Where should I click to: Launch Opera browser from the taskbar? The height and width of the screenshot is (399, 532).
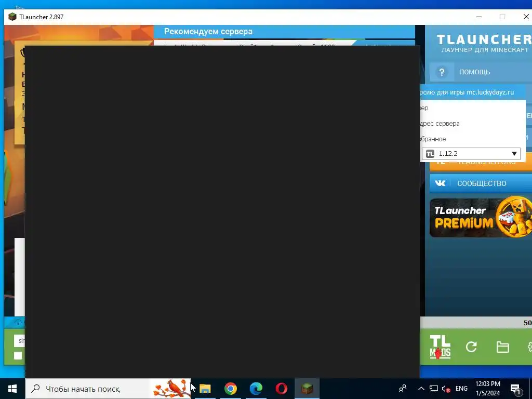(282, 389)
